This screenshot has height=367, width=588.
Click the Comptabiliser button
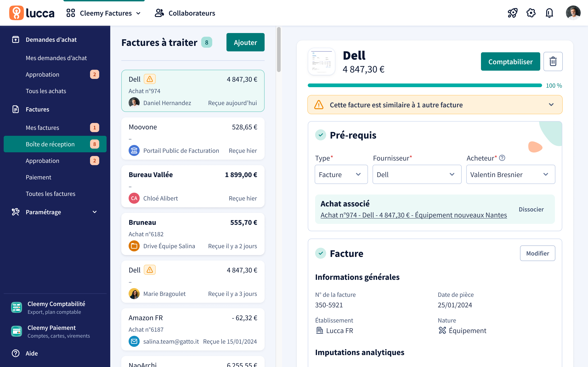(510, 62)
